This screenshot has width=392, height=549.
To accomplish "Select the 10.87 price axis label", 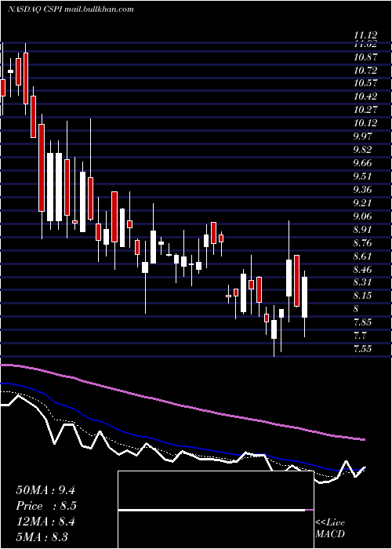I will click(365, 57).
